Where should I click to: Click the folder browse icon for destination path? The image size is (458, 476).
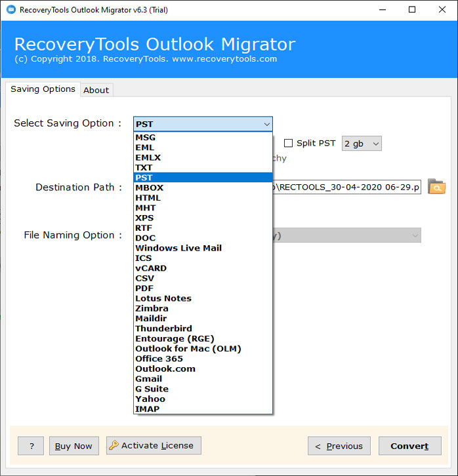(436, 187)
